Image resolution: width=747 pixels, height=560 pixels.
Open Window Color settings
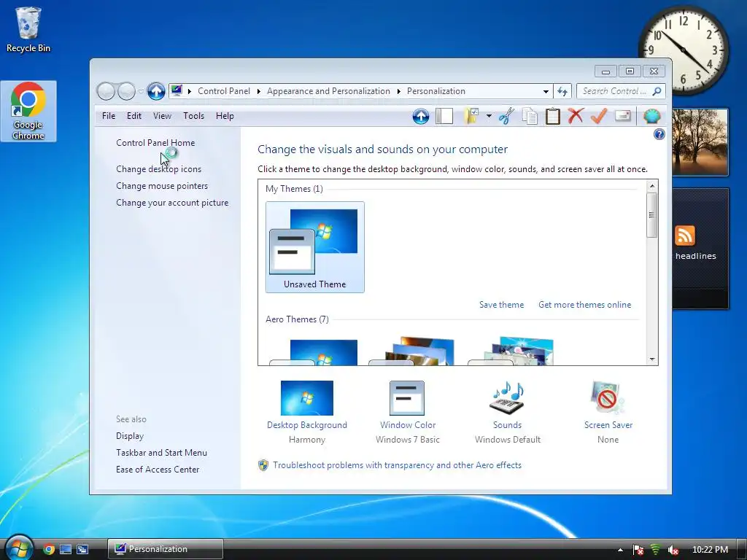pyautogui.click(x=407, y=413)
